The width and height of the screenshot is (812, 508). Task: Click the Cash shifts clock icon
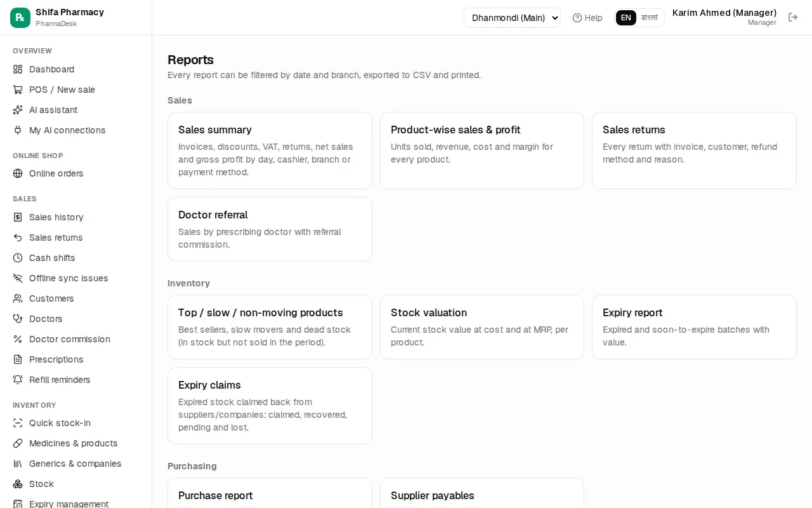click(18, 258)
